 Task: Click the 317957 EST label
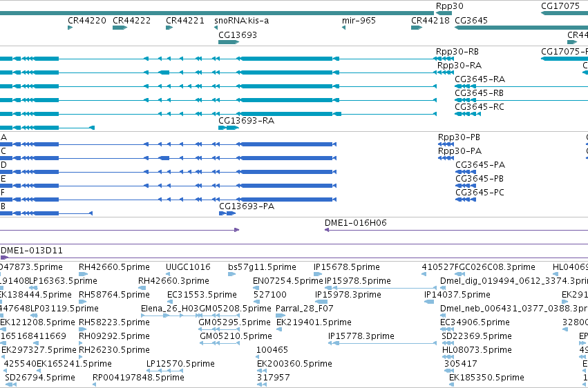(274, 378)
